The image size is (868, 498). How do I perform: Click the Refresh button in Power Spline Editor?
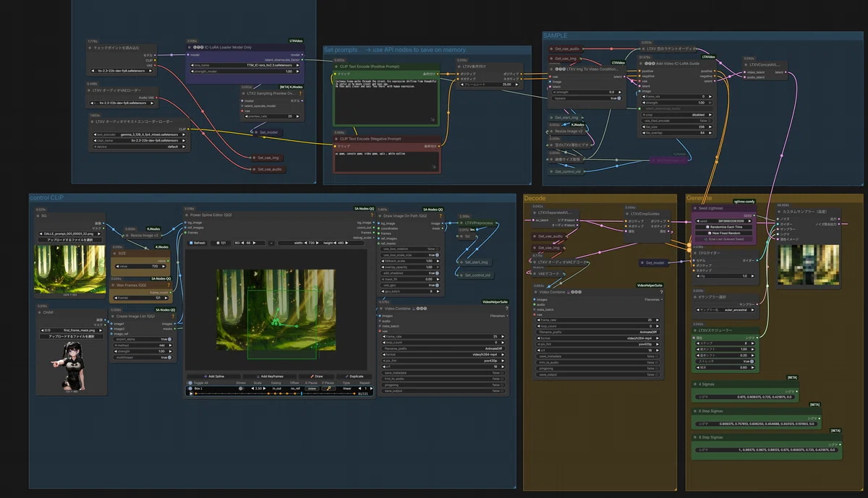[197, 243]
